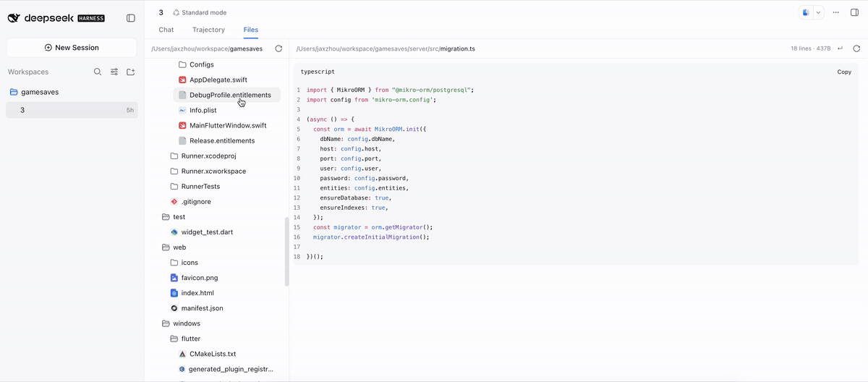Click the search workspaces icon
The height and width of the screenshot is (382, 868).
coord(98,72)
